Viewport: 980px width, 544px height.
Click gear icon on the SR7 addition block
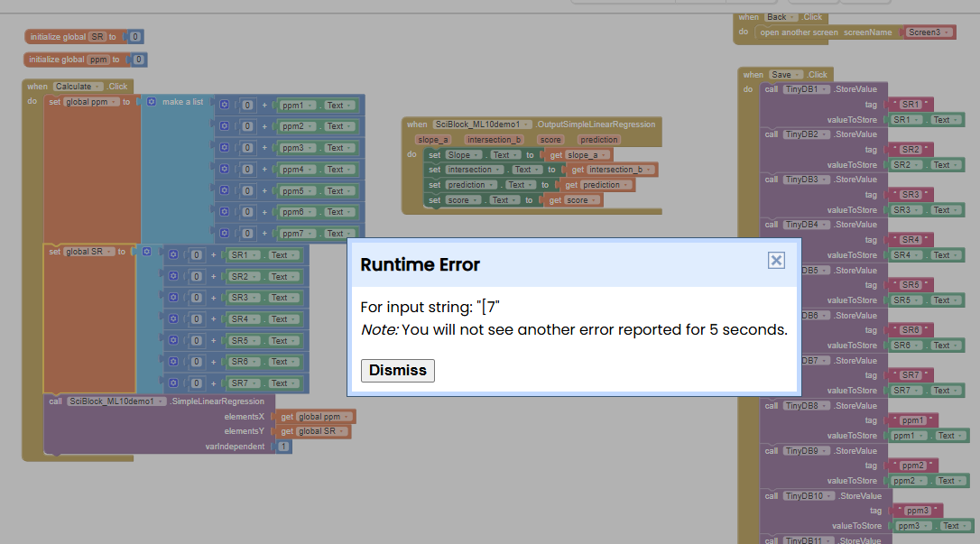click(x=173, y=383)
